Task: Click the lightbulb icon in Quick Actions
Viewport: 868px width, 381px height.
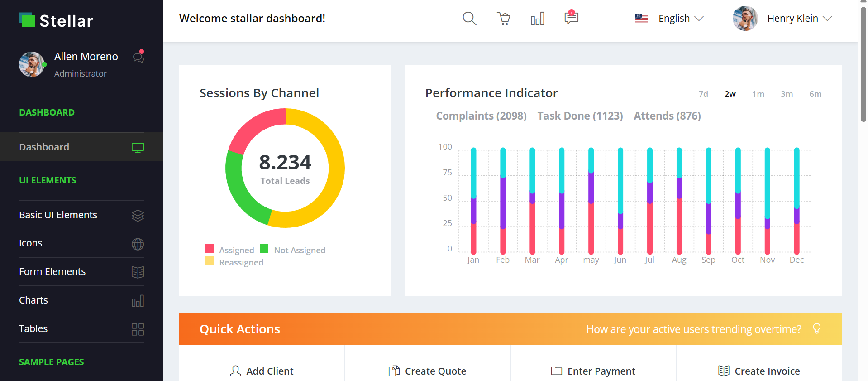Action: tap(816, 329)
